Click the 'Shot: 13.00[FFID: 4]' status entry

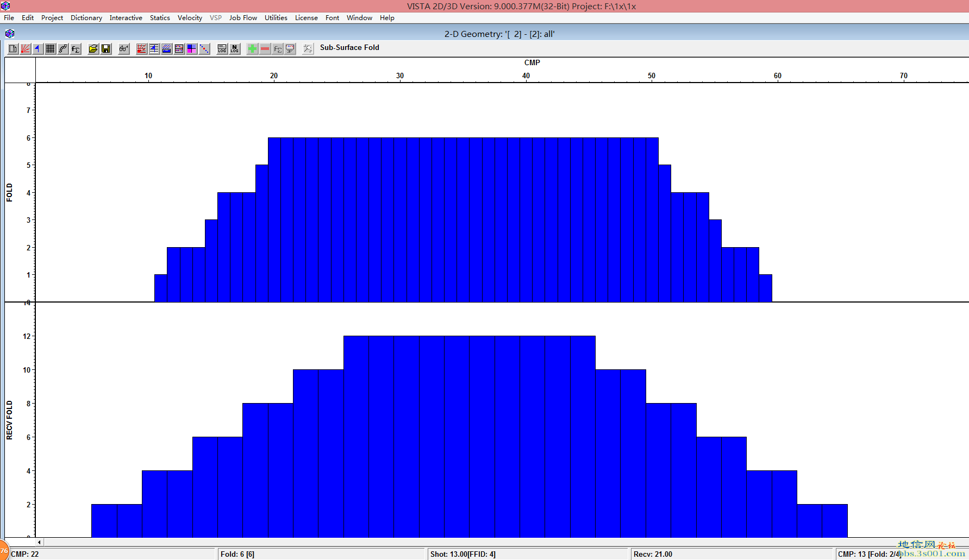[x=463, y=554]
